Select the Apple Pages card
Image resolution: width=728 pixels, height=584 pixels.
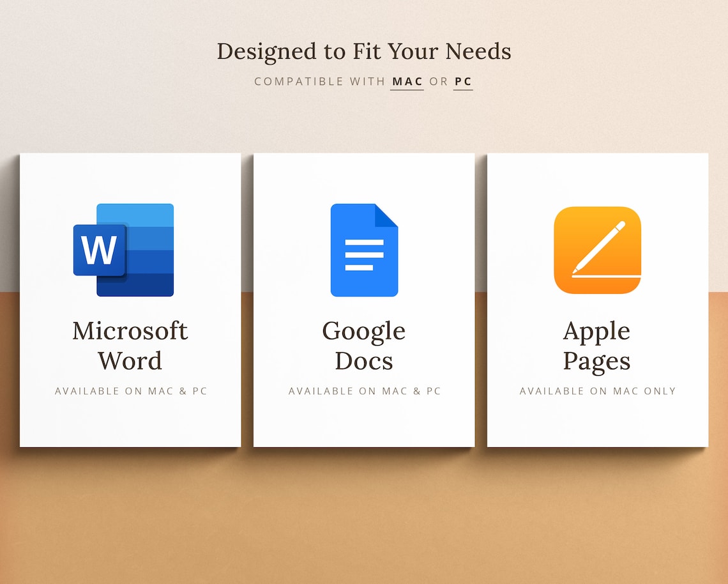pos(596,297)
